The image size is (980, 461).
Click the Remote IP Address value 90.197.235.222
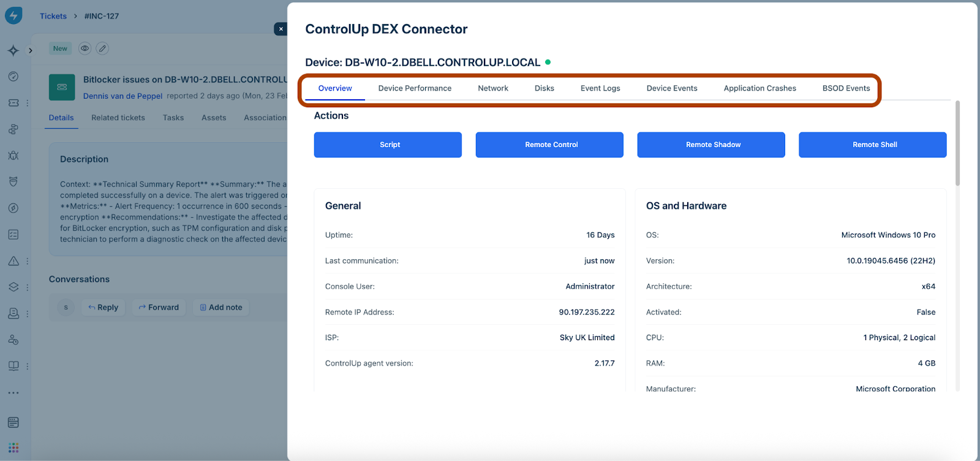(587, 312)
